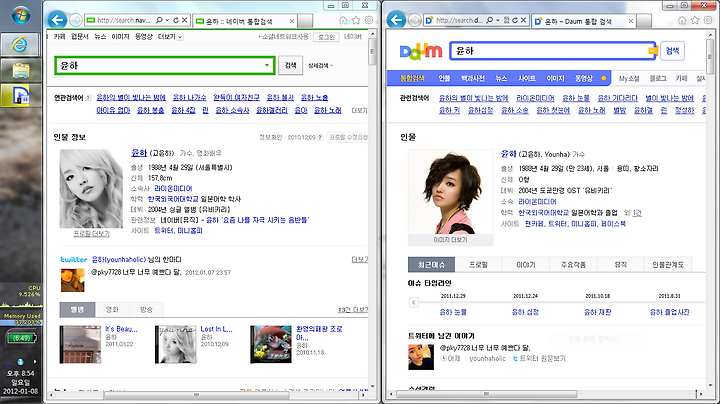Open 백과사전 in the Daum navigation bar

tap(473, 79)
